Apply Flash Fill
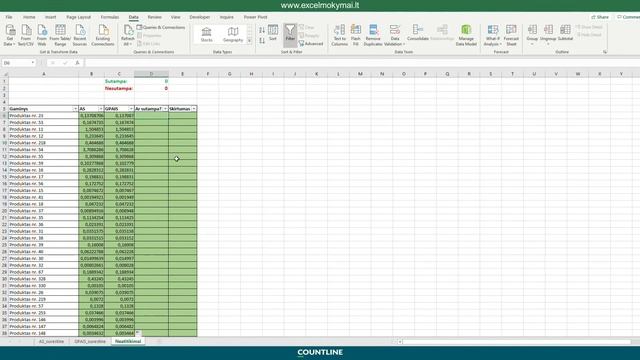The height and width of the screenshot is (360, 640). (356, 35)
